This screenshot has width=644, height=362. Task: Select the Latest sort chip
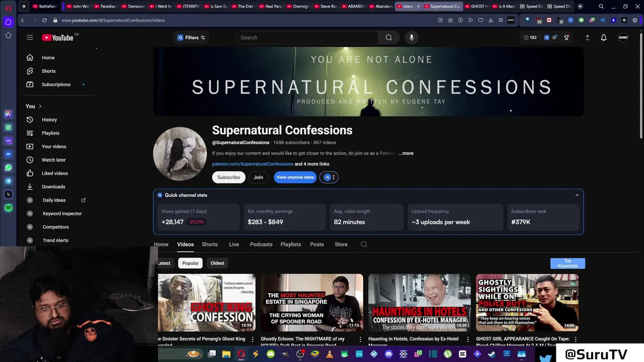tap(164, 263)
